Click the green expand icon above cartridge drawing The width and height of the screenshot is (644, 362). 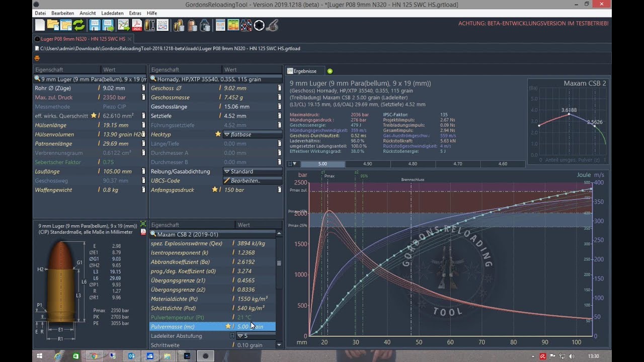pos(143,224)
